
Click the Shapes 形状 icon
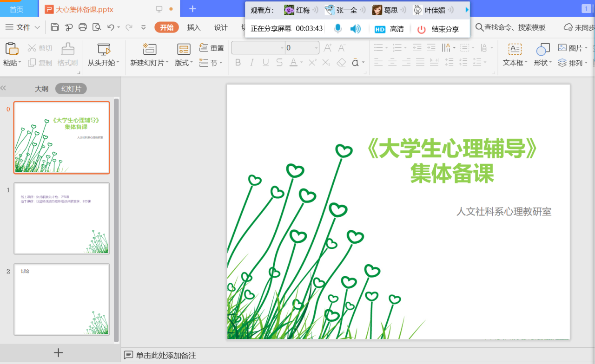542,49
